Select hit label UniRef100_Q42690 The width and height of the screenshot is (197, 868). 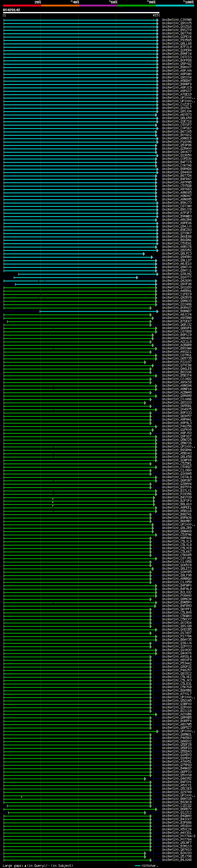point(176,281)
